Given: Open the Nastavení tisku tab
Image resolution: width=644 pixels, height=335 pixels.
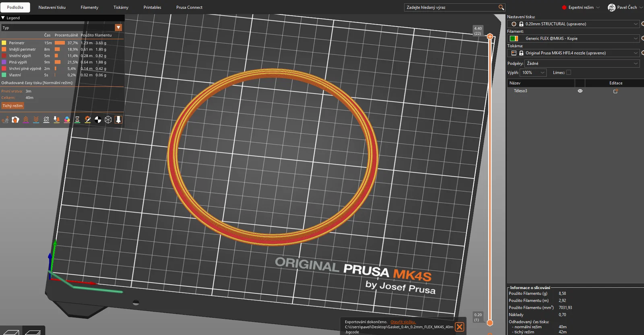Looking at the screenshot, I should click(x=52, y=7).
